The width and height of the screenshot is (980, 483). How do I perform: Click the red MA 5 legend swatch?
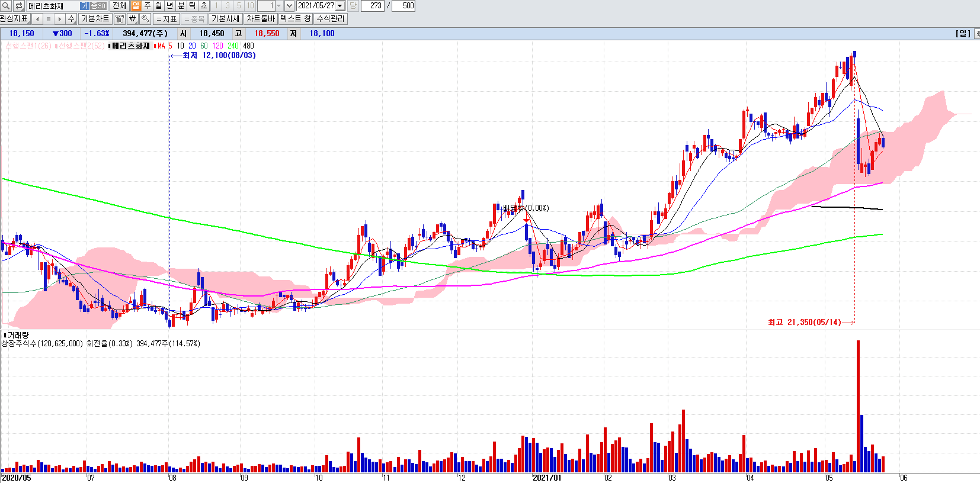(x=156, y=46)
